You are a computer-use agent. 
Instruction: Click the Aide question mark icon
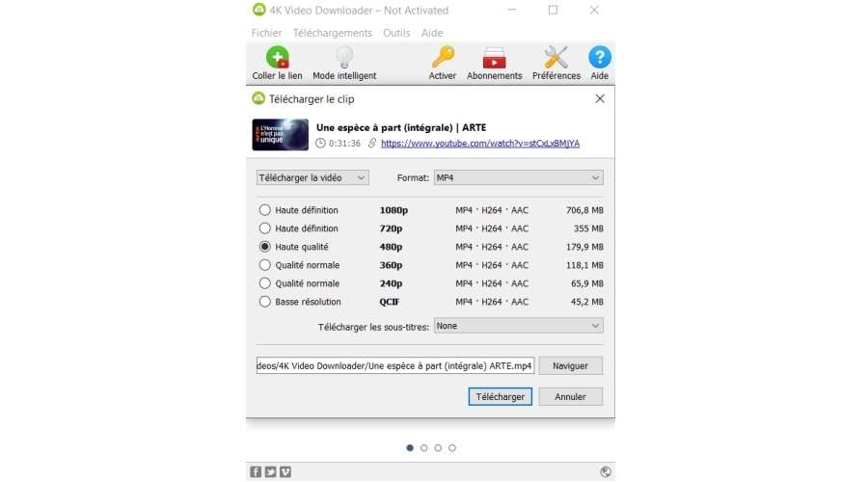pos(599,57)
